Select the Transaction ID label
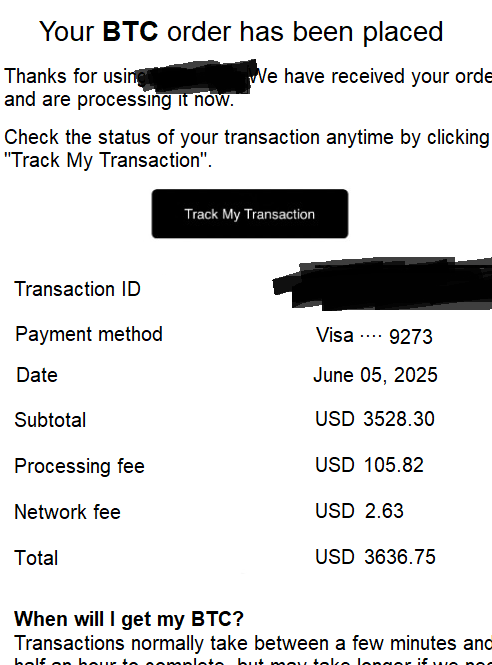 tap(77, 289)
